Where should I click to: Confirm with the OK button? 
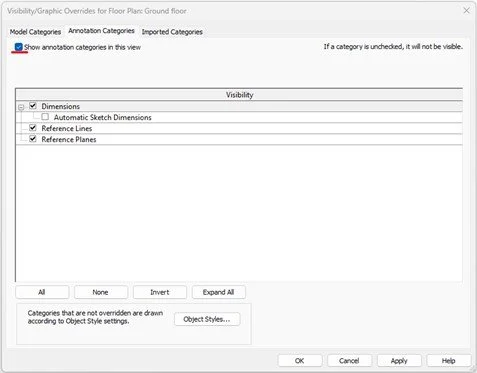[300, 361]
